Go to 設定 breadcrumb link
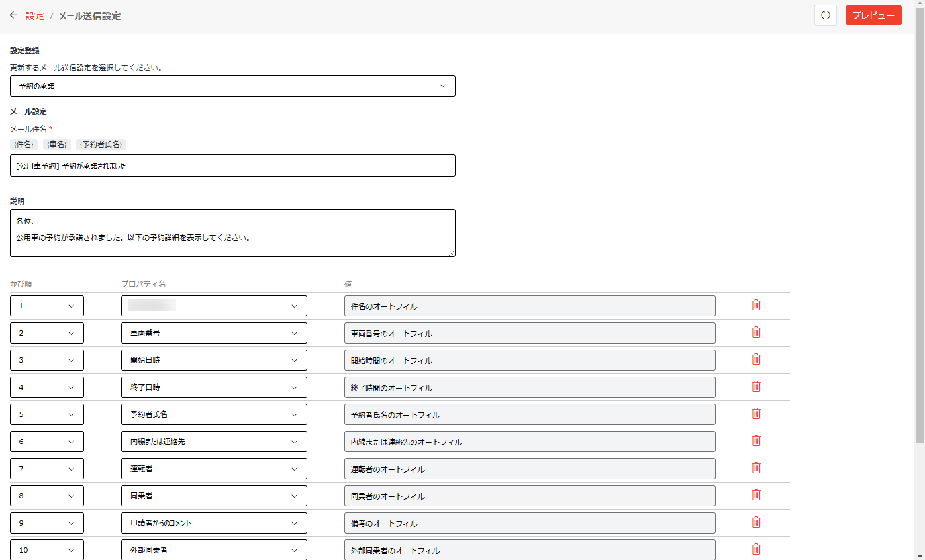The width and height of the screenshot is (925, 560). (x=35, y=16)
